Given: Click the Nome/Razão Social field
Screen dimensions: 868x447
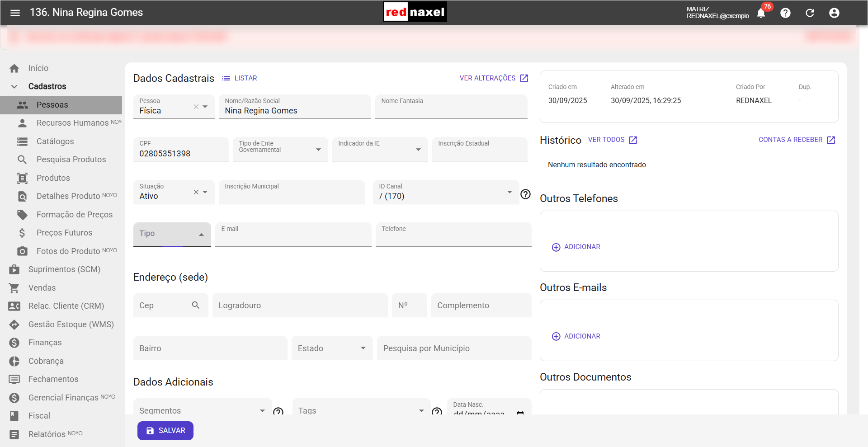Looking at the screenshot, I should tap(295, 107).
